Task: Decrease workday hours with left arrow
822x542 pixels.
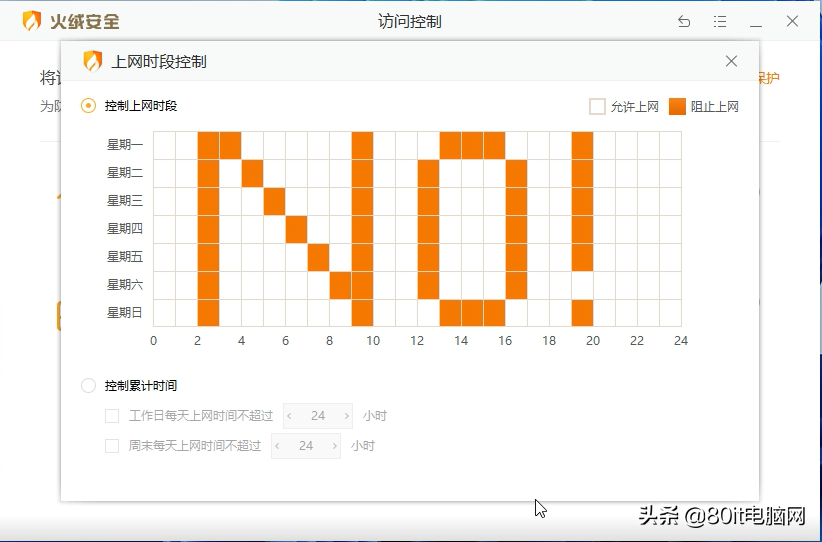Action: (289, 416)
